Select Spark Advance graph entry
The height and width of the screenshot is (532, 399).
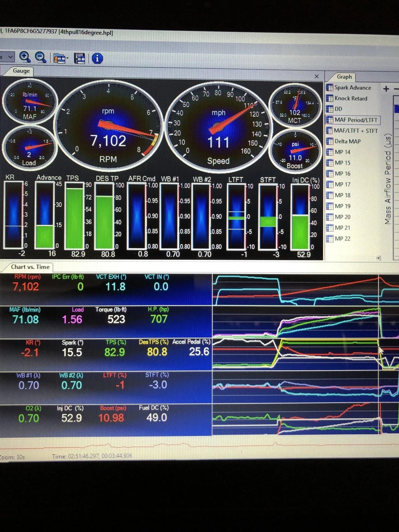click(x=353, y=88)
